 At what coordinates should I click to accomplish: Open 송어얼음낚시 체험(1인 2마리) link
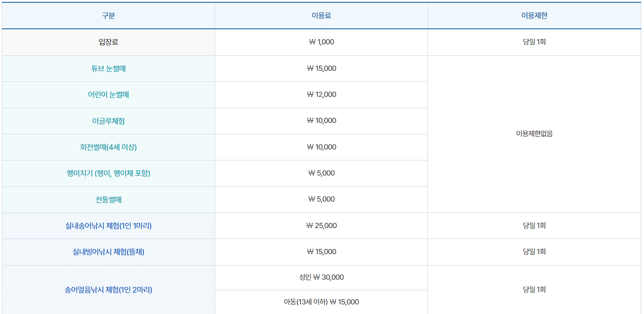point(107,289)
